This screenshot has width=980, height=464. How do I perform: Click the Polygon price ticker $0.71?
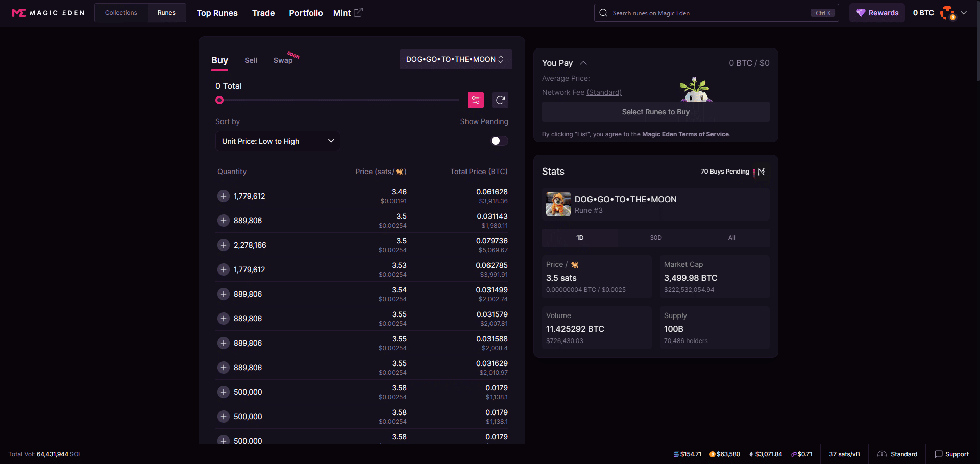pyautogui.click(x=801, y=454)
